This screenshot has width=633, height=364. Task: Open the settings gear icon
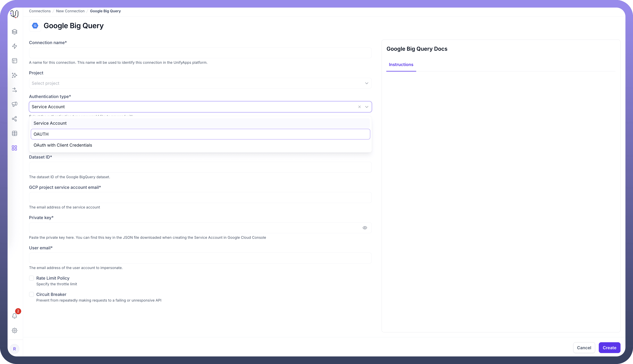pyautogui.click(x=15, y=331)
